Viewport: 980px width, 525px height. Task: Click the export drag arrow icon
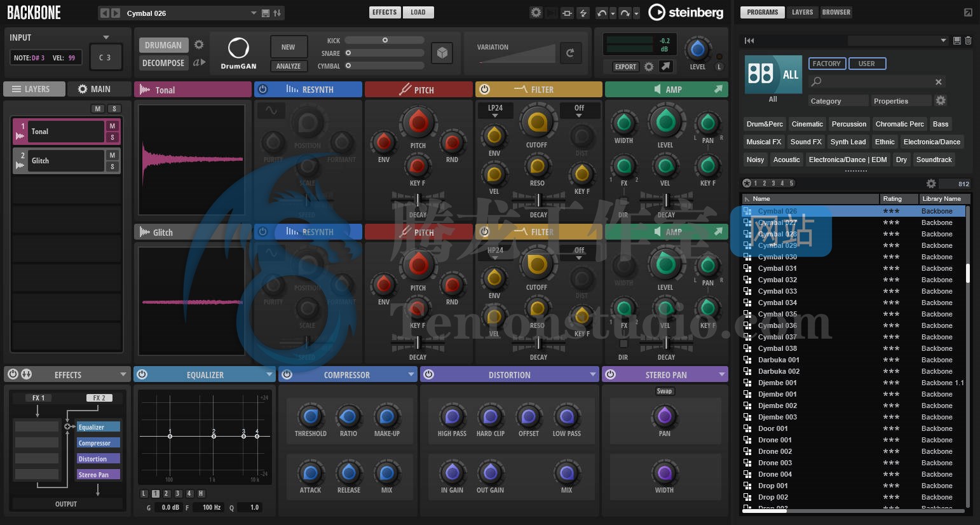(x=665, y=66)
